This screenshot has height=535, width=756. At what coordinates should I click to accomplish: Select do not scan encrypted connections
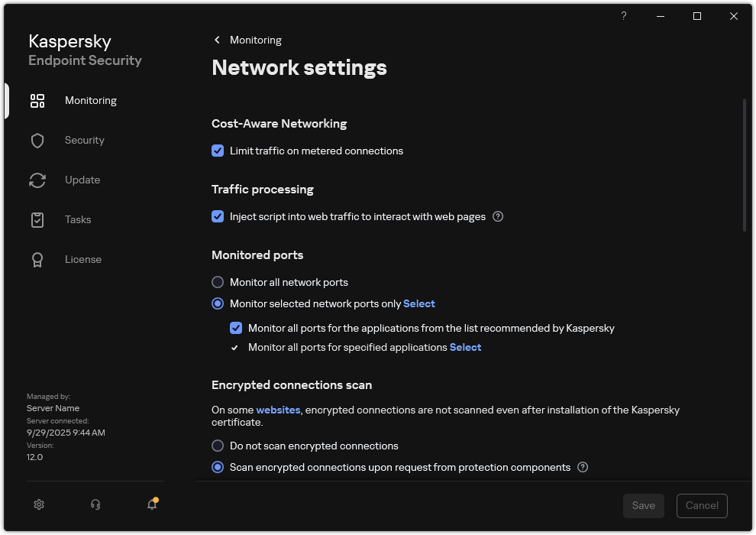(x=218, y=446)
